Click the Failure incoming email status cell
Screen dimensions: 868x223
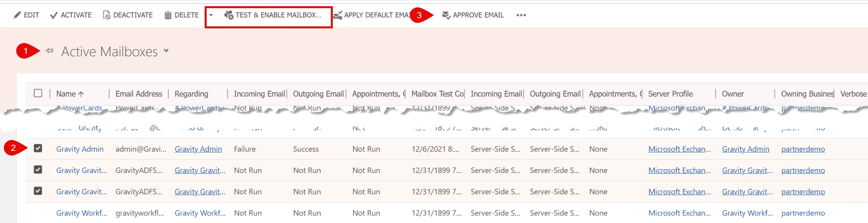245,149
